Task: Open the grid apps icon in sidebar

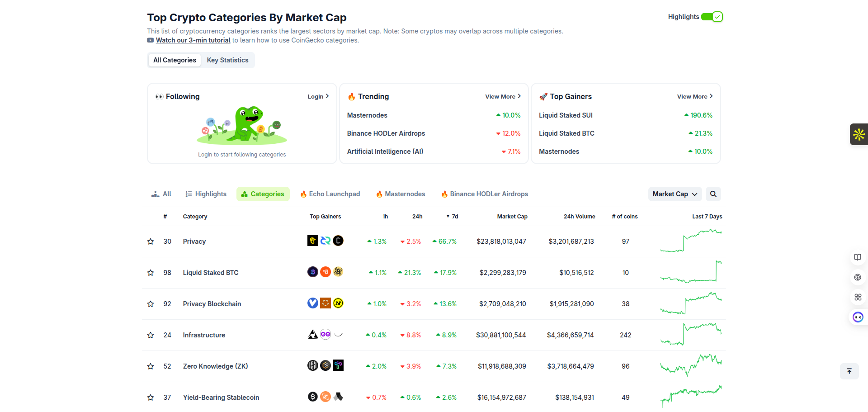Action: [858, 297]
